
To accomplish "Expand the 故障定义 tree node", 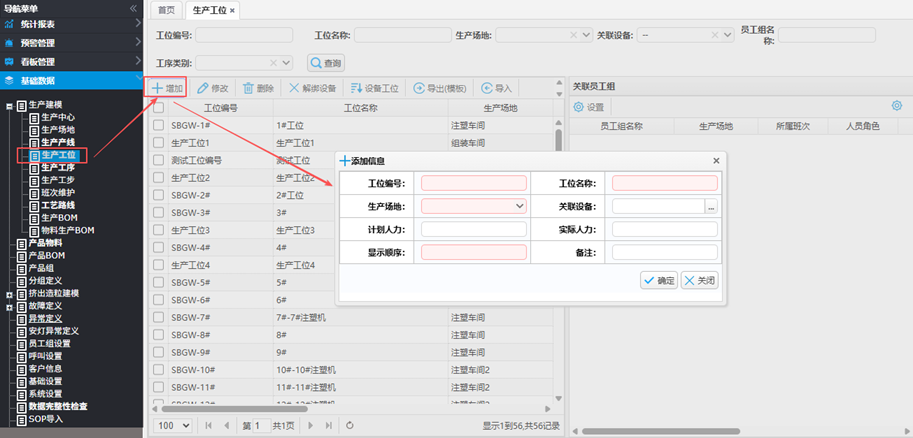I will point(9,306).
